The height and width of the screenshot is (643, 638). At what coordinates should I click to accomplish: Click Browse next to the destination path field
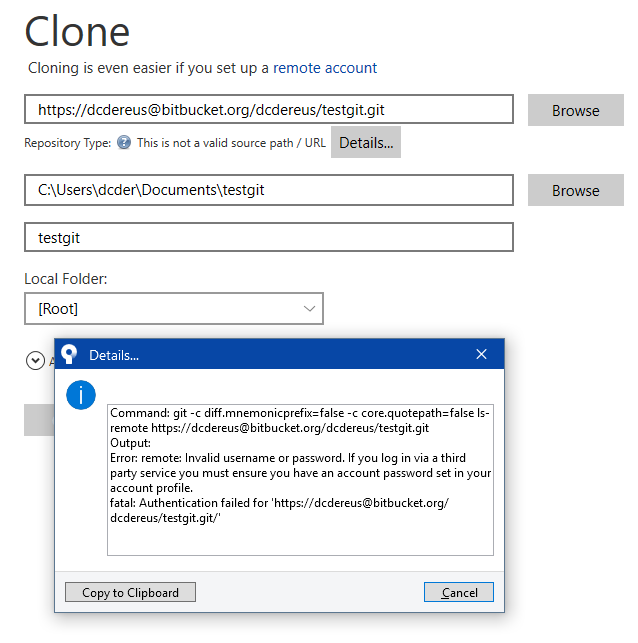576,190
